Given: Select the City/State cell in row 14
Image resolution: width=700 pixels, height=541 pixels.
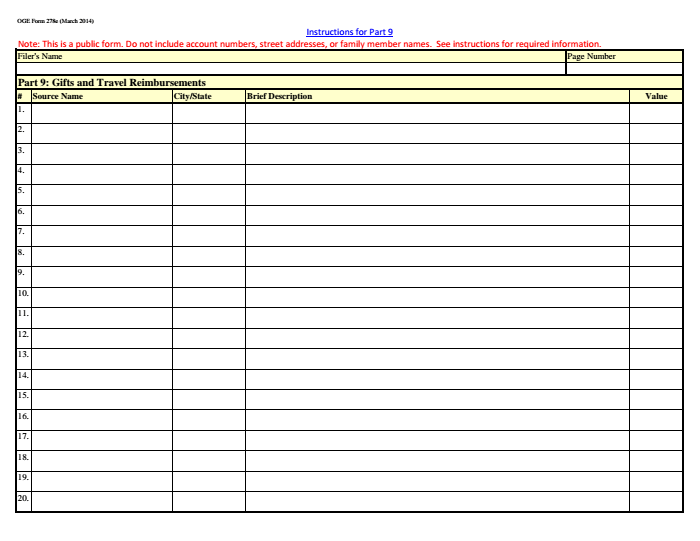Looking at the screenshot, I should [209, 379].
